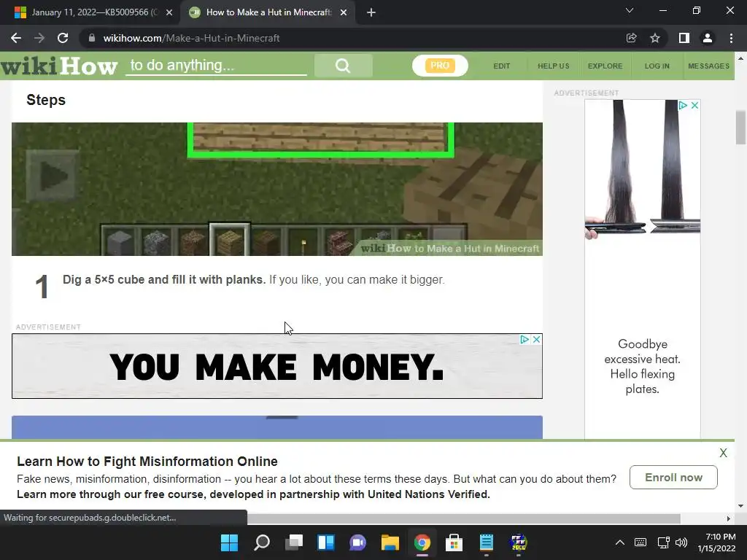
Task: Click the LOG IN menu item
Action: click(x=657, y=66)
